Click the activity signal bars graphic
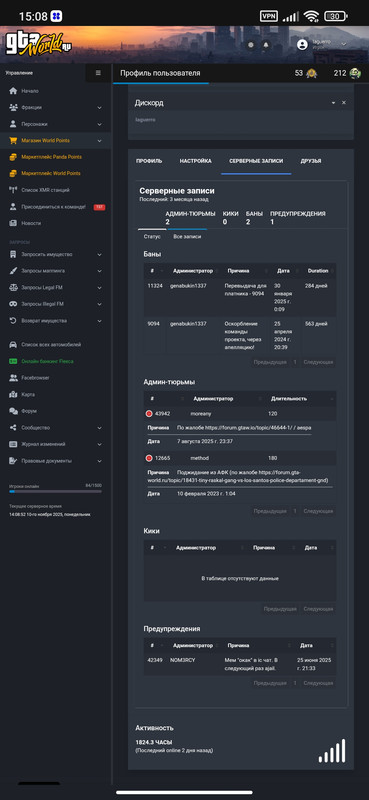 [x=332, y=751]
